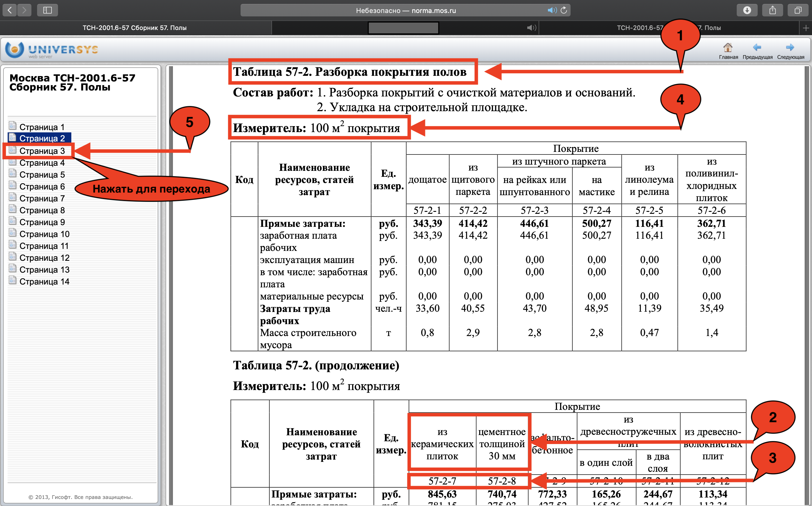812x506 pixels.
Task: Click page icon beside Страница 1
Action: coord(12,126)
